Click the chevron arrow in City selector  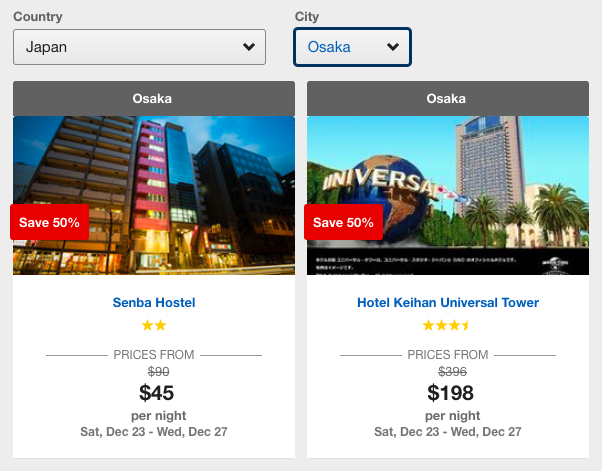click(393, 47)
